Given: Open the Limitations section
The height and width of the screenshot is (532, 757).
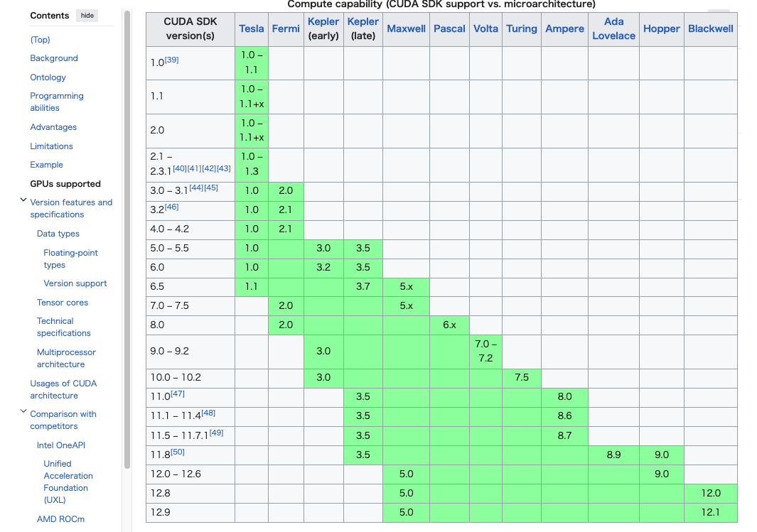Looking at the screenshot, I should click(51, 146).
